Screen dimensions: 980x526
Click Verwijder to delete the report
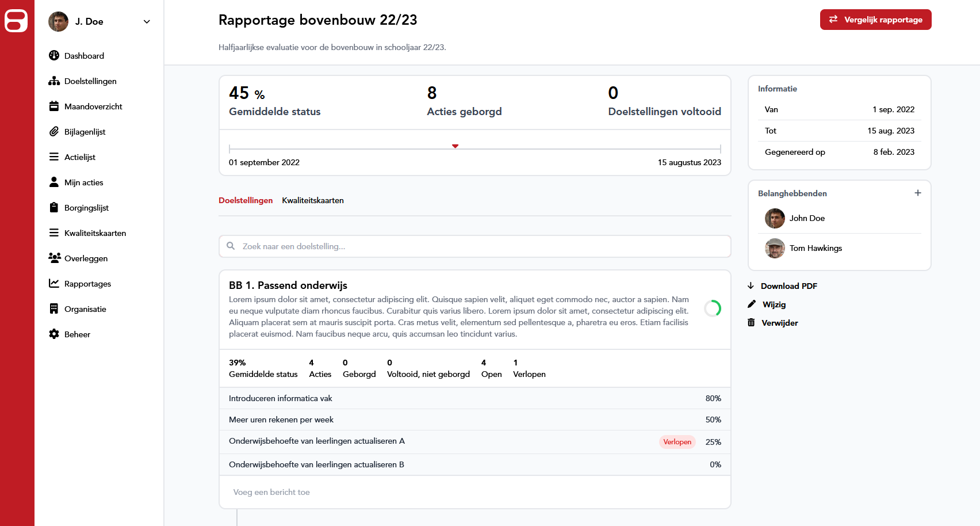(779, 323)
